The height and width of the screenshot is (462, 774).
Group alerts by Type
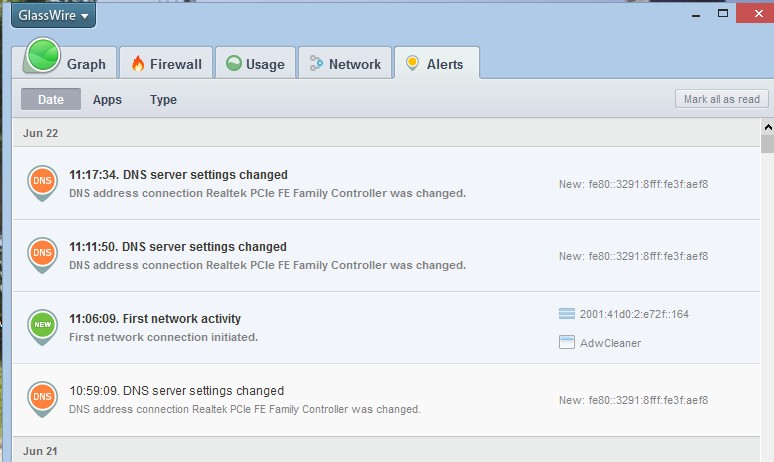coord(163,99)
